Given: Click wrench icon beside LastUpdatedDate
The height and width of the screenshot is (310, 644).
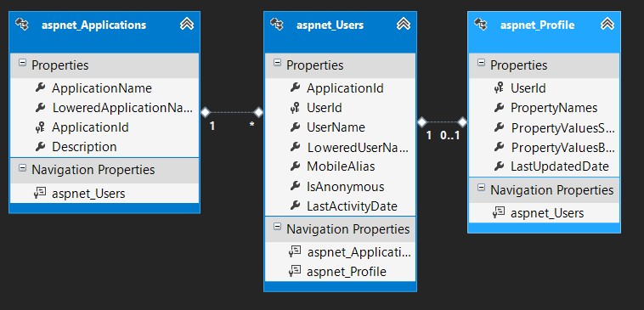Looking at the screenshot, I should coord(499,166).
